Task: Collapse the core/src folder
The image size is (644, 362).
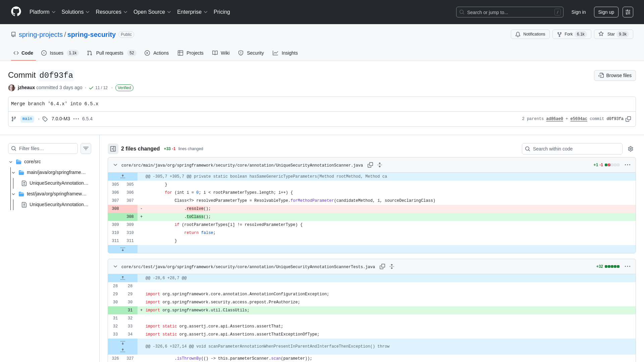Action: click(11, 162)
